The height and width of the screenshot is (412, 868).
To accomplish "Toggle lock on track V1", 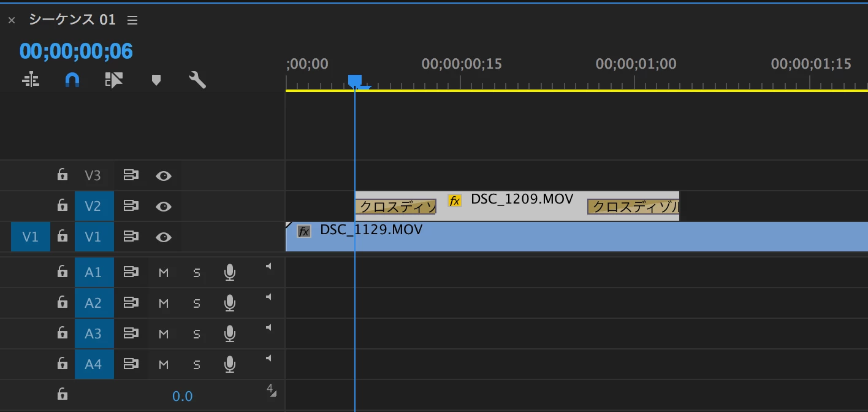I will [62, 236].
